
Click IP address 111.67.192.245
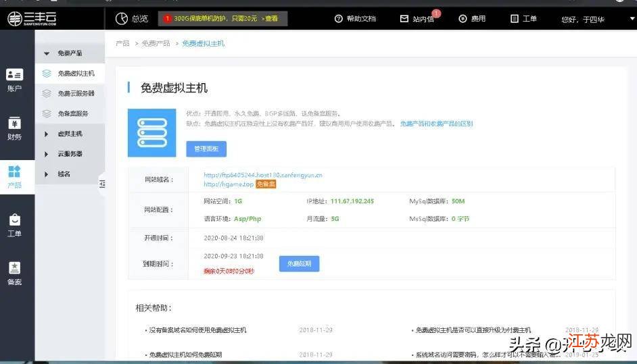352,201
